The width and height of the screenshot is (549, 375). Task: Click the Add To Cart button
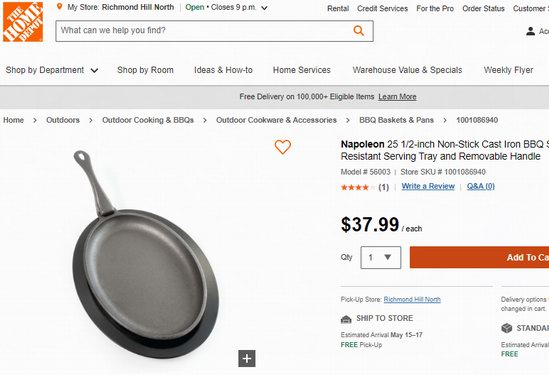479,257
